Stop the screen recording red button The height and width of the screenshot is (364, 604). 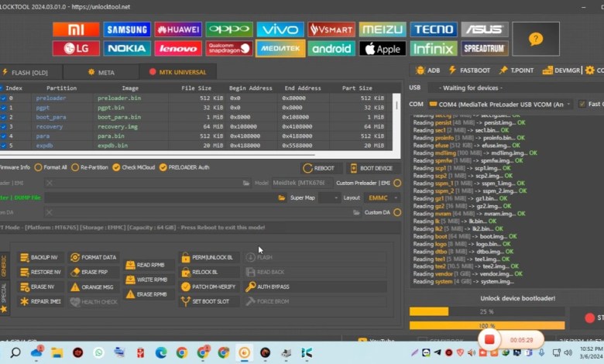489,339
